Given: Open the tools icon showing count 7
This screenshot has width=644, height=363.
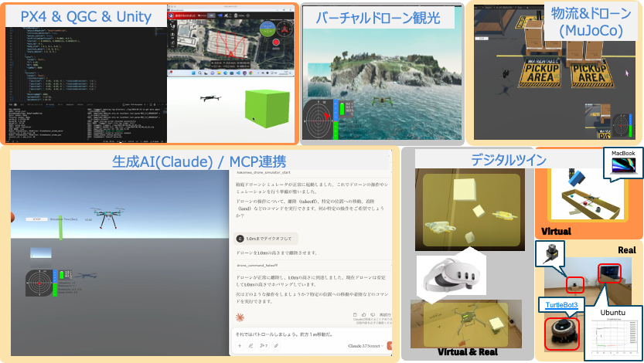Looking at the screenshot, I should pyautogui.click(x=264, y=346).
